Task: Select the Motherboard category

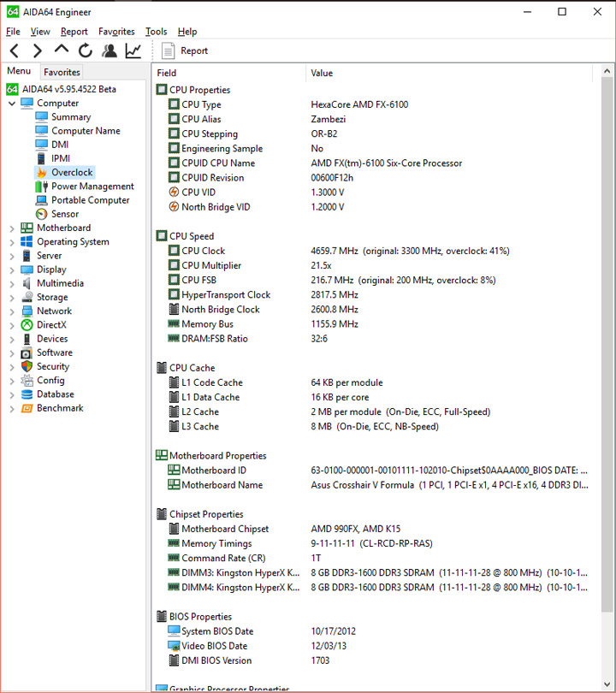Action: 63,228
